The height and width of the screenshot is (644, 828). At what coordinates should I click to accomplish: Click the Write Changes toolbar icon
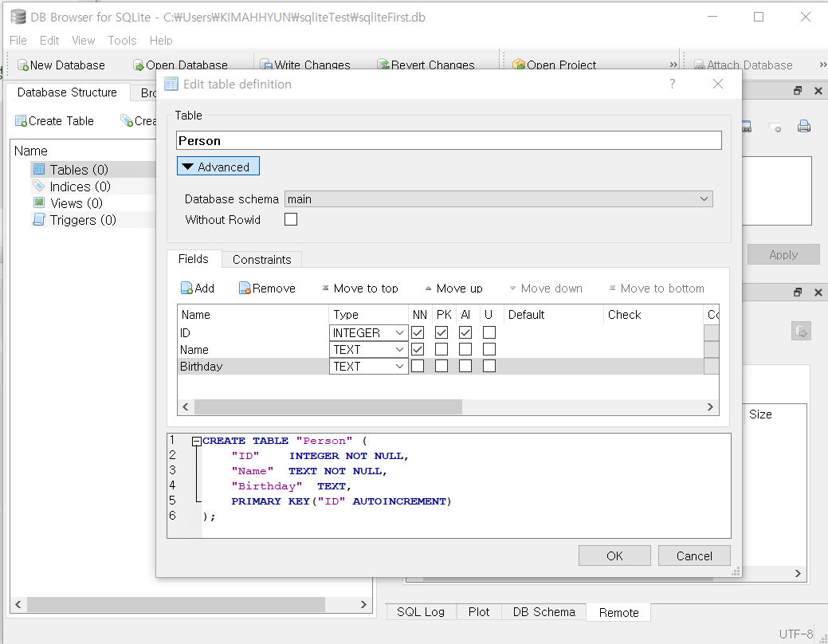click(x=266, y=65)
